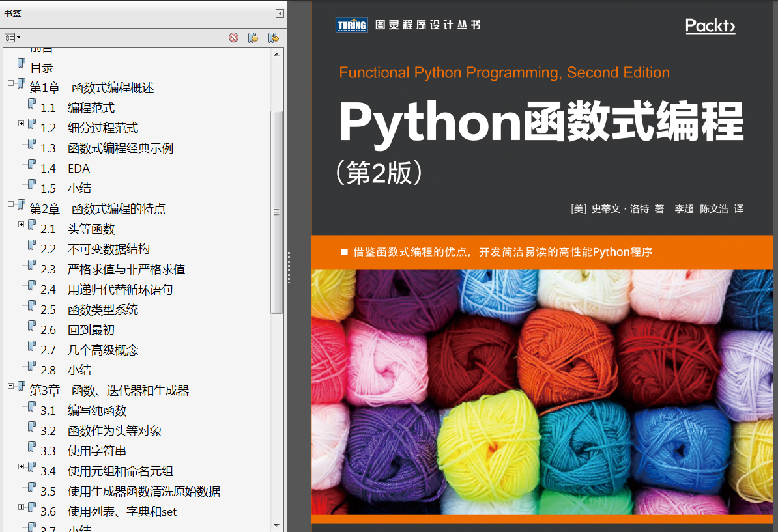Open bookmark 3.1 编写纯函数

coord(83,410)
